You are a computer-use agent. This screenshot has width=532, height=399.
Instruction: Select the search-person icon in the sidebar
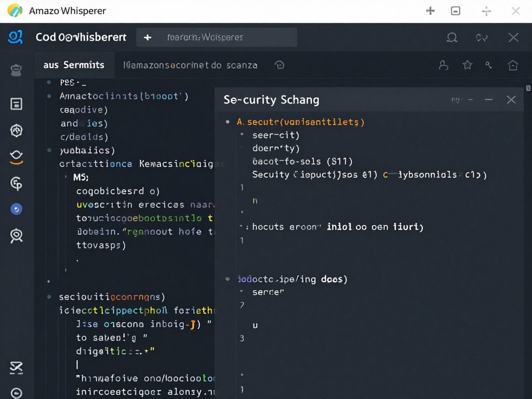click(16, 235)
